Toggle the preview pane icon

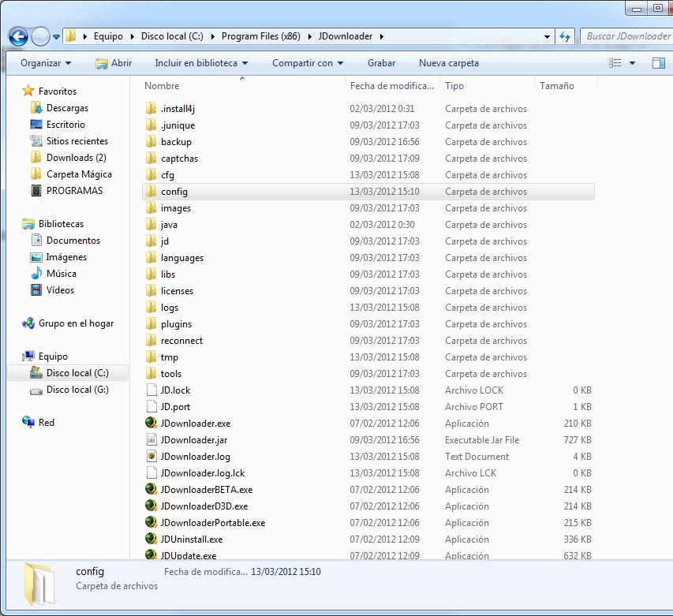click(x=659, y=63)
